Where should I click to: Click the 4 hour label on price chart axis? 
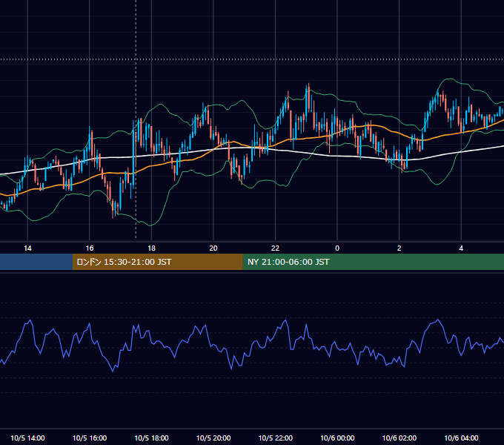pyautogui.click(x=461, y=248)
